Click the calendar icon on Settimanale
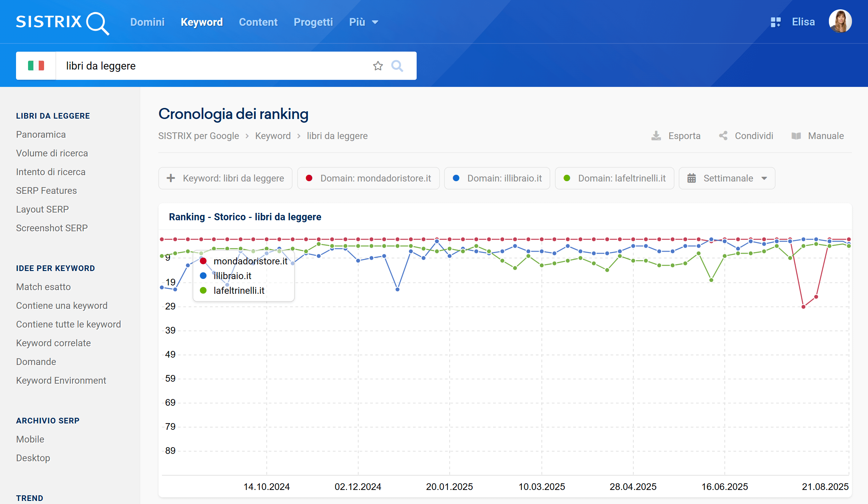 pyautogui.click(x=692, y=178)
